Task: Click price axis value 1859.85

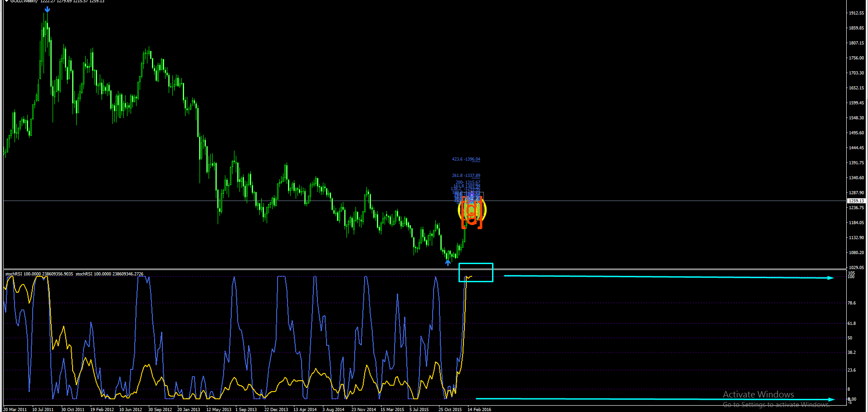Action: [856, 28]
